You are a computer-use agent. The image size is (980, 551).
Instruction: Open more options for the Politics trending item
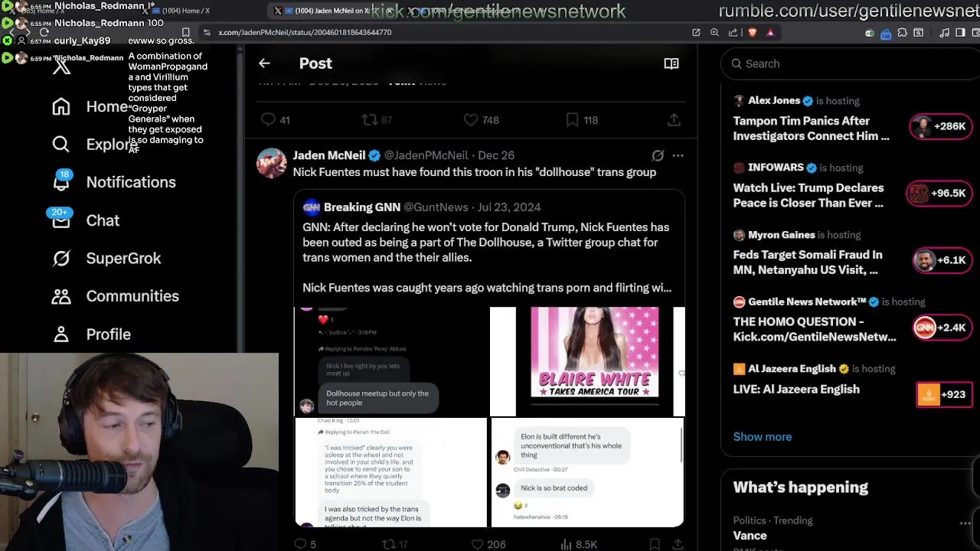click(x=965, y=523)
